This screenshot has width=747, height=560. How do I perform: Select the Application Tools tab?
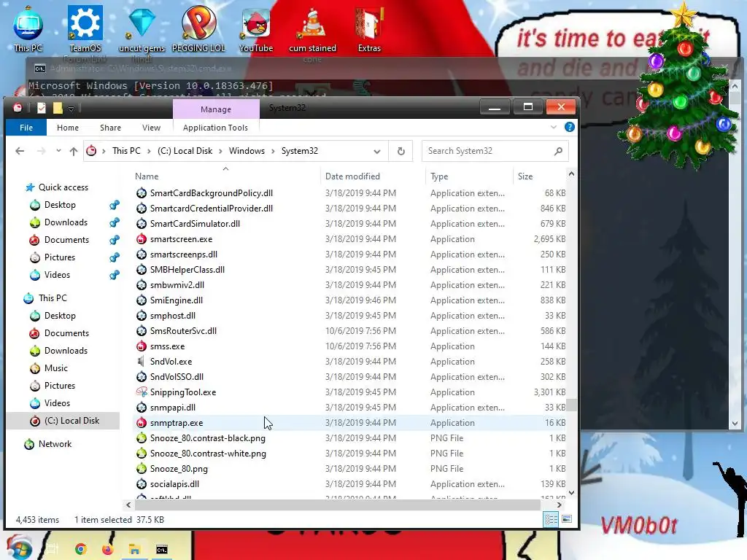click(215, 128)
